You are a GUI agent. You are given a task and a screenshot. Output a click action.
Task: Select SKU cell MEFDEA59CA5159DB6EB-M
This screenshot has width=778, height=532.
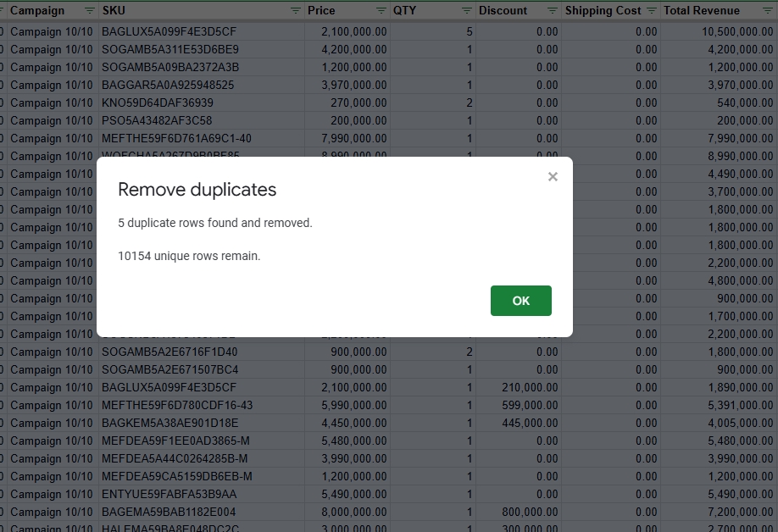(x=202, y=477)
